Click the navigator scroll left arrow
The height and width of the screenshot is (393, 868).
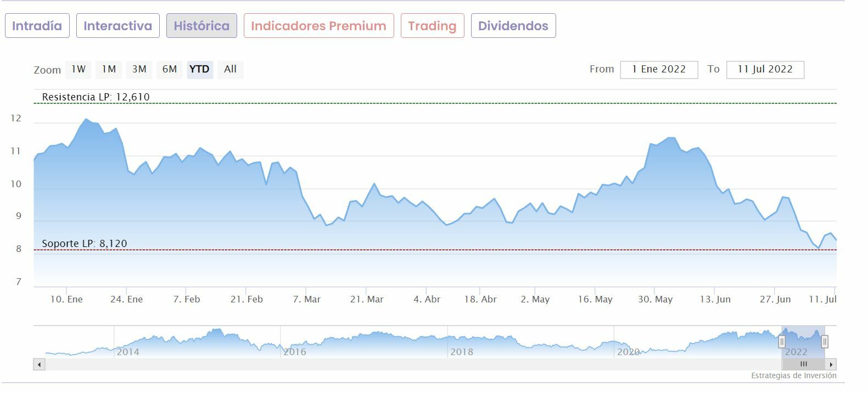click(39, 364)
